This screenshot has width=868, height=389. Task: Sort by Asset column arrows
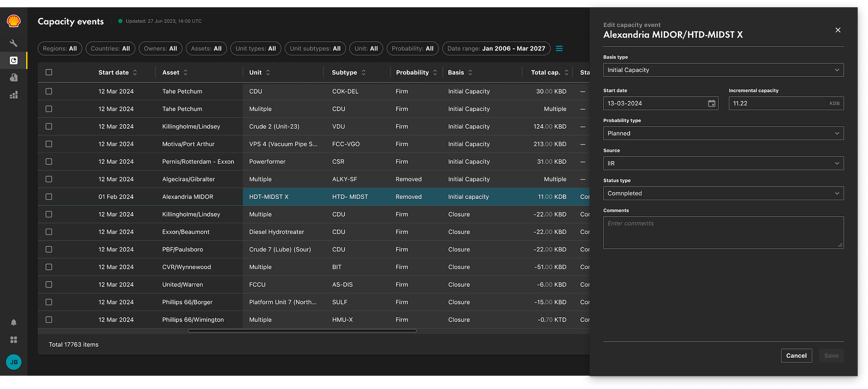coord(185,72)
